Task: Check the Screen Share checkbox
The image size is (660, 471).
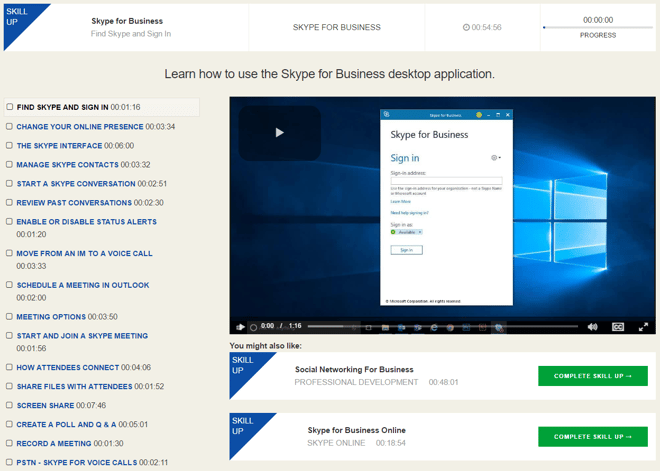Action: click(9, 405)
